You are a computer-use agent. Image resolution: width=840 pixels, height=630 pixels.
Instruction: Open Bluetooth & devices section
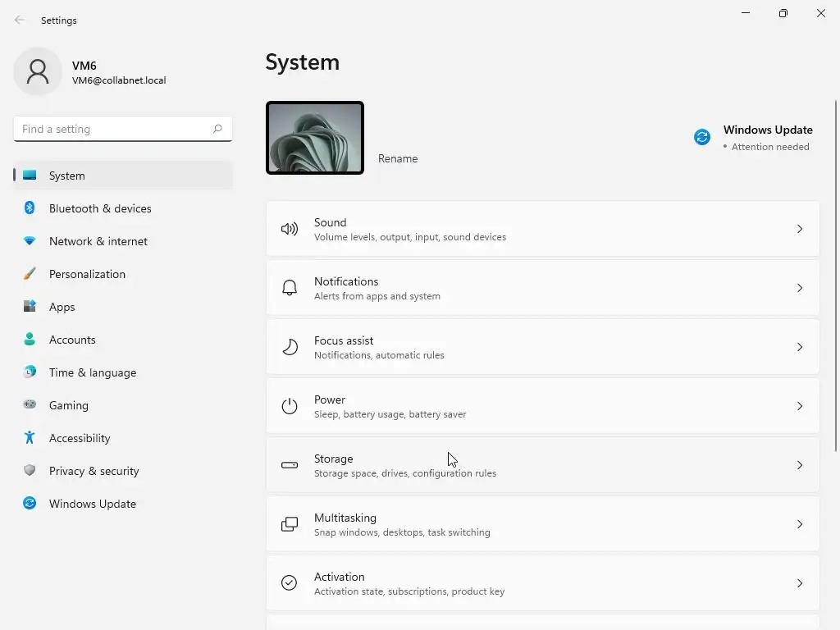(x=100, y=208)
